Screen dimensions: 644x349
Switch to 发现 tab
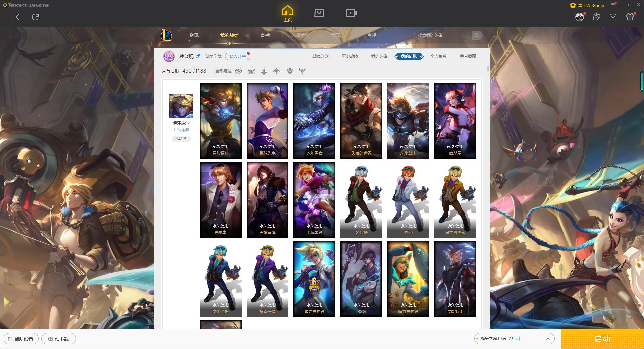[x=336, y=35]
